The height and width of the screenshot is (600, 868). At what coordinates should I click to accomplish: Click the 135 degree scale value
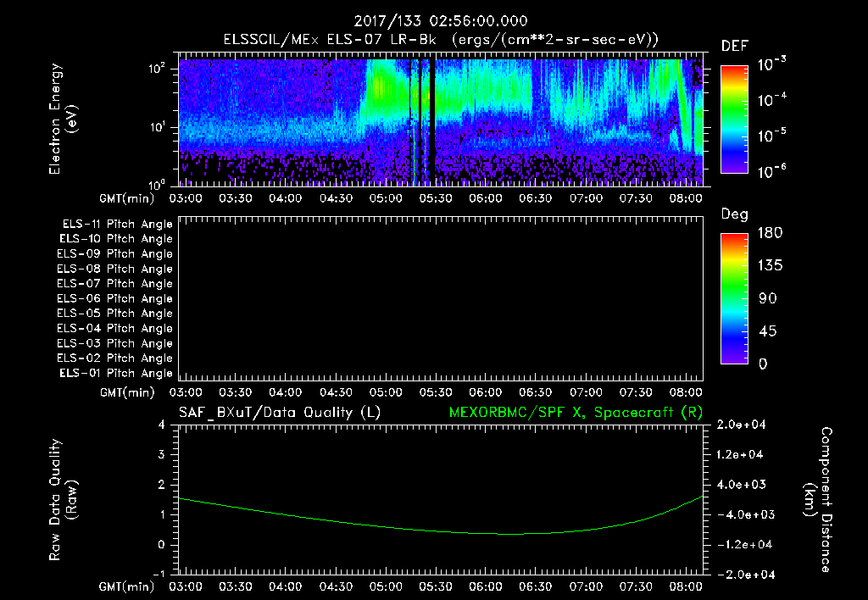[770, 266]
